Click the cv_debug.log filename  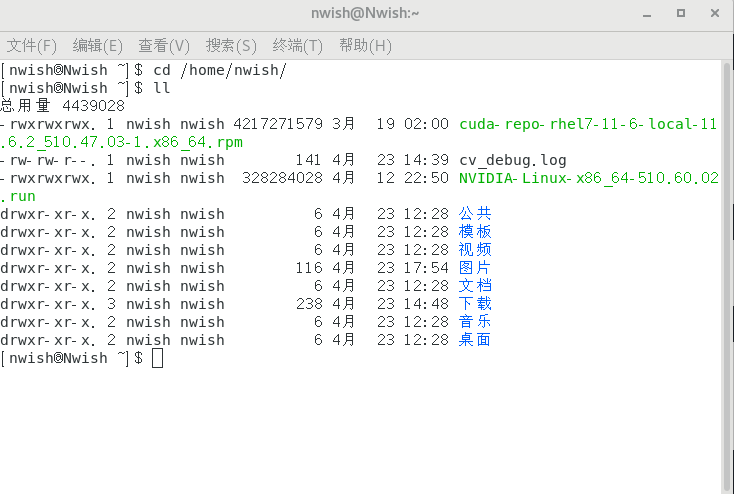[x=512, y=160]
